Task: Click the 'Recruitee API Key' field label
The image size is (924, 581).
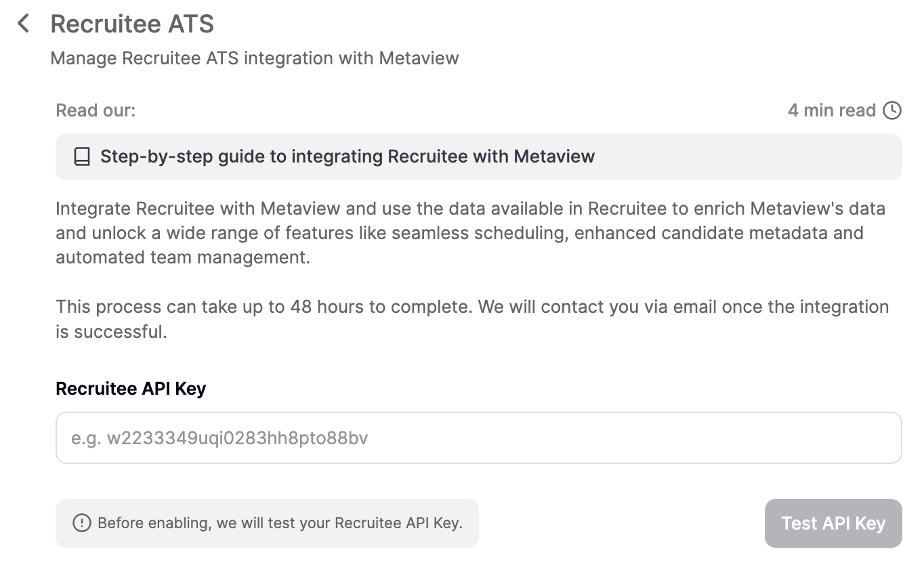Action: 131,389
